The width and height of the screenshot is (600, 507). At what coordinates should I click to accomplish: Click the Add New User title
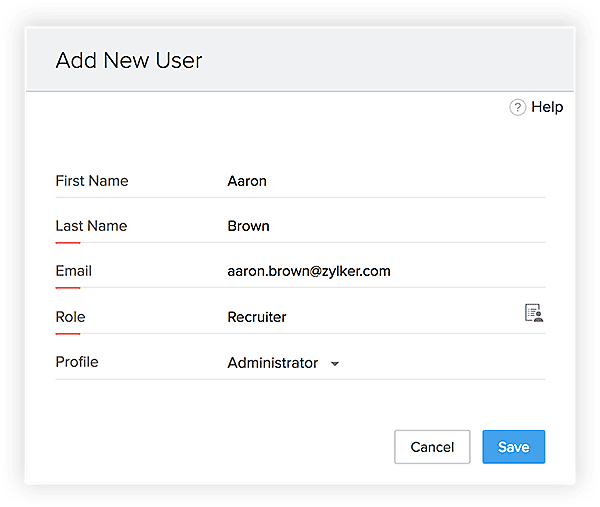coord(129,60)
